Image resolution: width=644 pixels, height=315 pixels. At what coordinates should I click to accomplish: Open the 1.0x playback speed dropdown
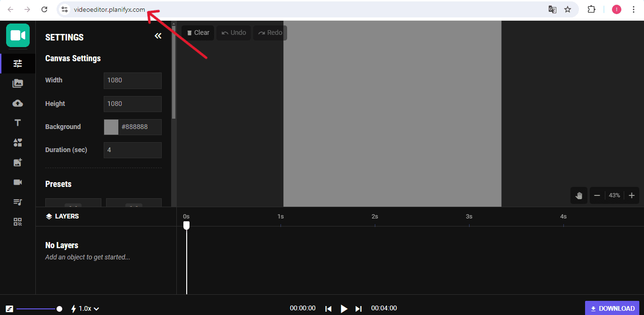pos(85,309)
